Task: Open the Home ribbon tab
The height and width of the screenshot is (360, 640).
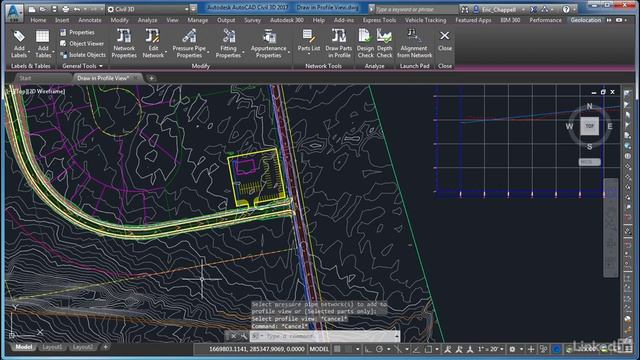Action: coord(38,20)
